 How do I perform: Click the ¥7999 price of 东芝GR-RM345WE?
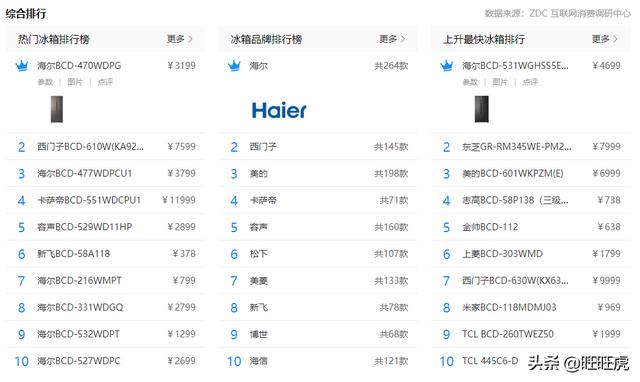click(607, 147)
